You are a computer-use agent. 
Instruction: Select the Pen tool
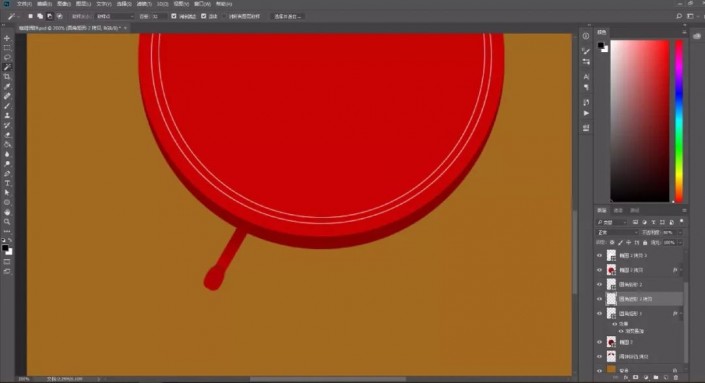(7, 174)
